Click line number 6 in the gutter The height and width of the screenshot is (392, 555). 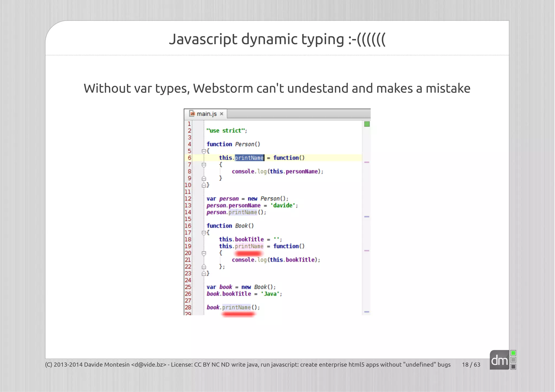tap(189, 158)
